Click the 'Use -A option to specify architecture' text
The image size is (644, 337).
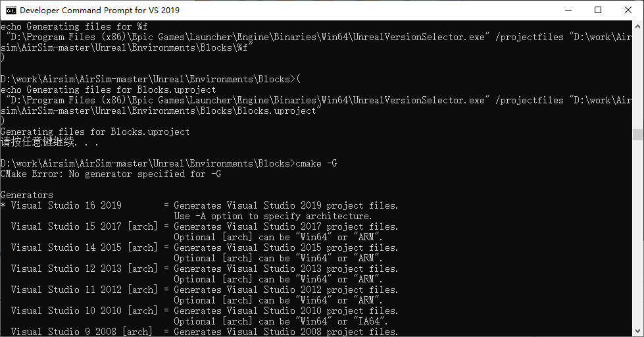[x=272, y=216]
